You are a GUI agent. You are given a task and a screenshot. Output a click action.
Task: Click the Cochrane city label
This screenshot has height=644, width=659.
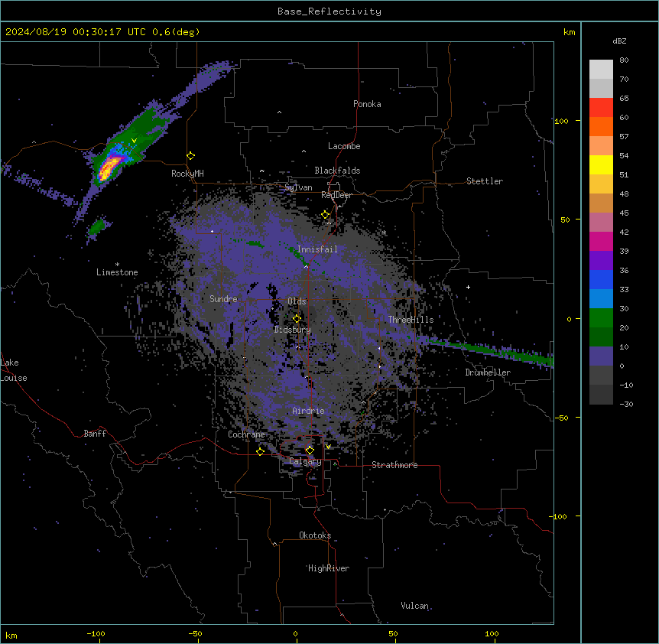click(x=246, y=434)
